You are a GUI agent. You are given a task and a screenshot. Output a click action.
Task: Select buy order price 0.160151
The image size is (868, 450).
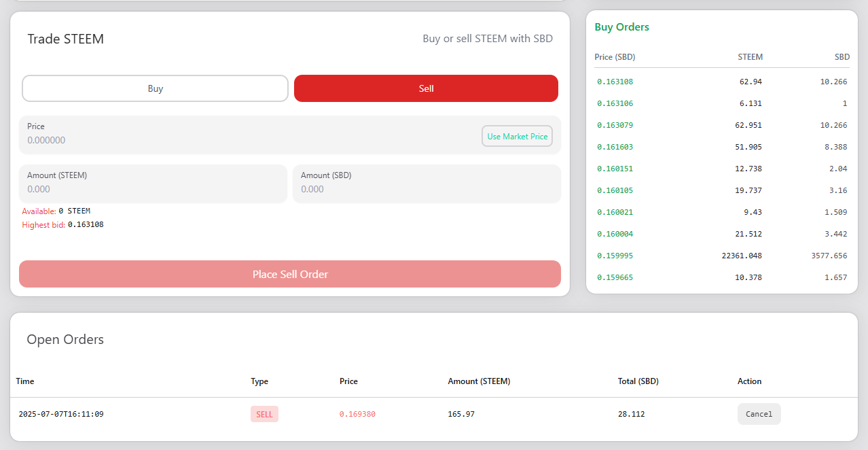tap(615, 169)
